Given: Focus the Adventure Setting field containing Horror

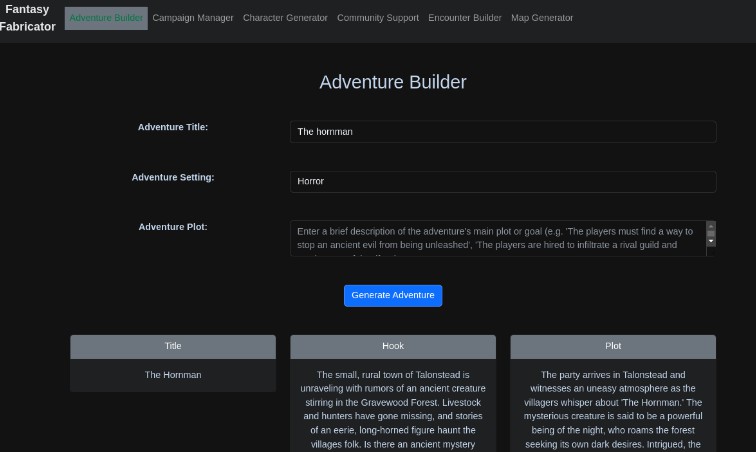Looking at the screenshot, I should 502,182.
